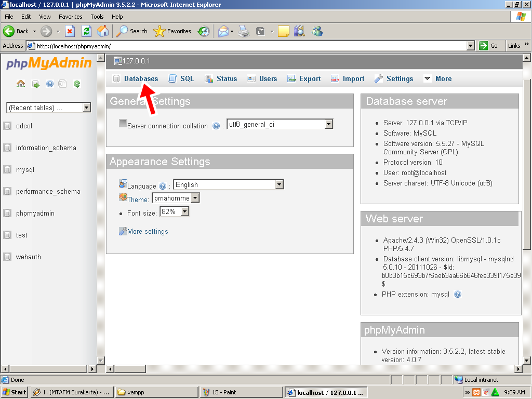532x399 pixels.
Task: Click the webauth database icon
Action: click(7, 257)
